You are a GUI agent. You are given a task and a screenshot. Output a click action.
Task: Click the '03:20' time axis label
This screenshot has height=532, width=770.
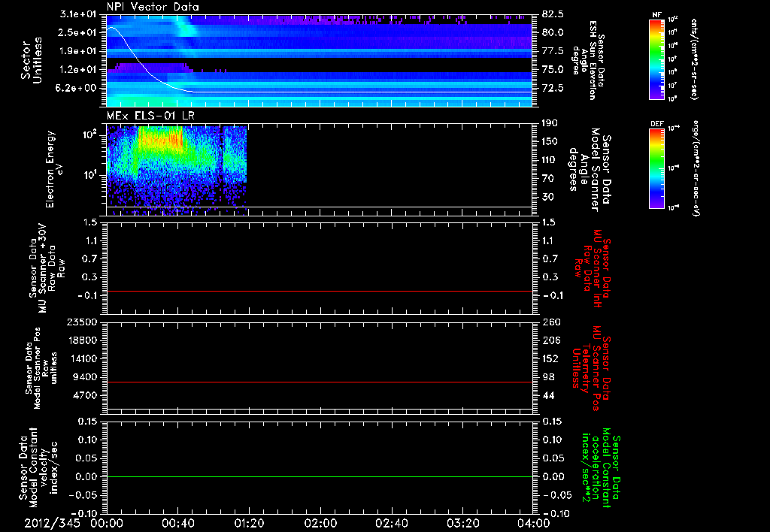462,523
